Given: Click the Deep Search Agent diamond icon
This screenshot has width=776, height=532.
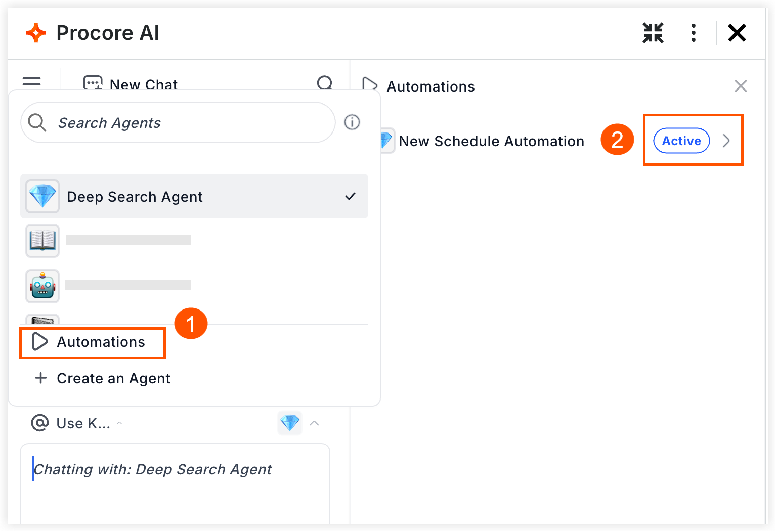Looking at the screenshot, I should 42,196.
